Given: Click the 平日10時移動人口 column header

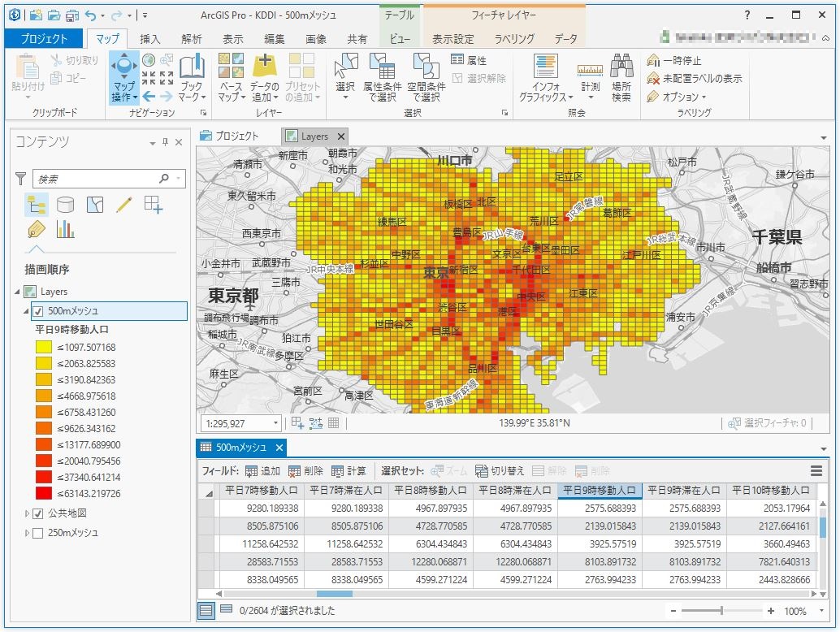Looking at the screenshot, I should pyautogui.click(x=770, y=491).
